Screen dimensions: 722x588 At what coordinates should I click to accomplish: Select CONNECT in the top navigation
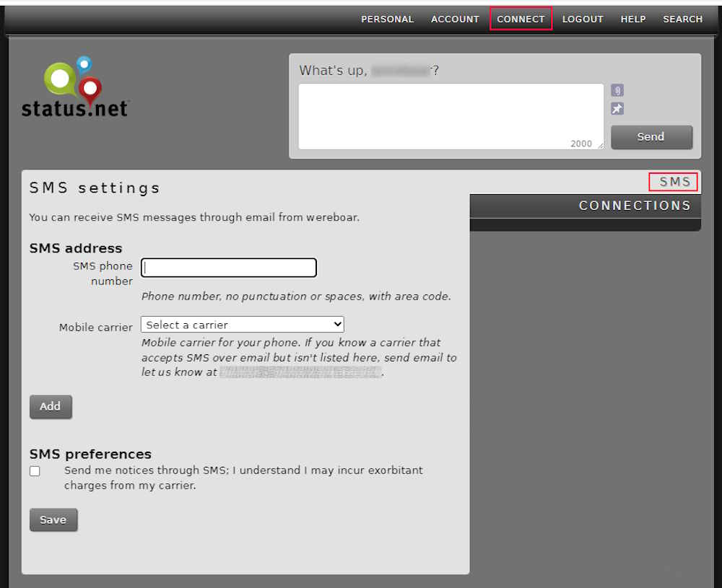click(521, 19)
